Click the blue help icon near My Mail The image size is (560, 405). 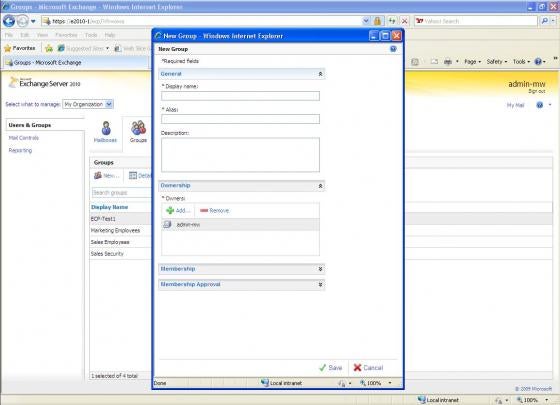tap(540, 105)
